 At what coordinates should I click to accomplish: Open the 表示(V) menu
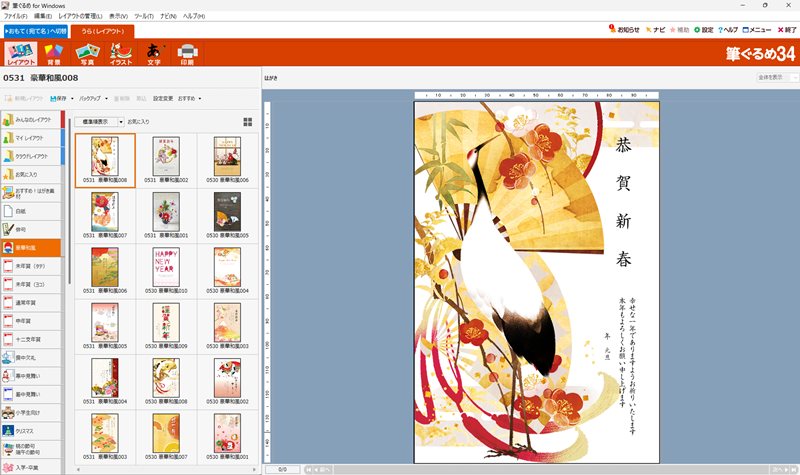[x=118, y=16]
